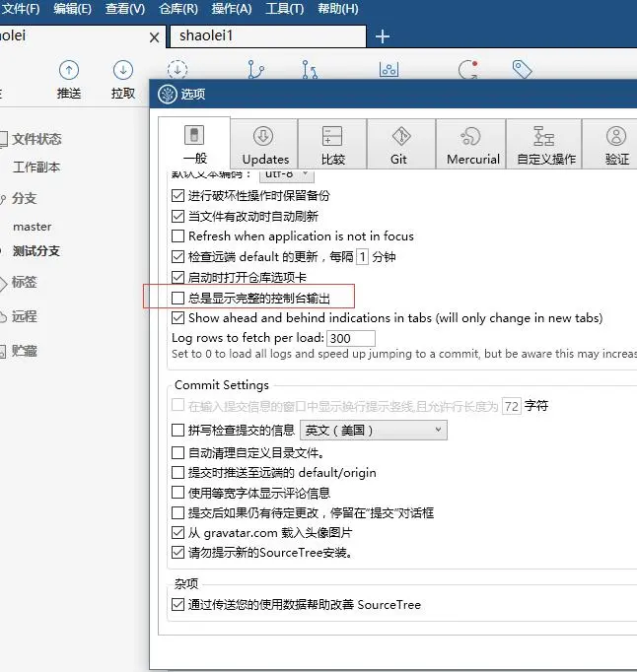The image size is (637, 672).
Task: Add a new tab with plus icon
Action: click(x=383, y=36)
